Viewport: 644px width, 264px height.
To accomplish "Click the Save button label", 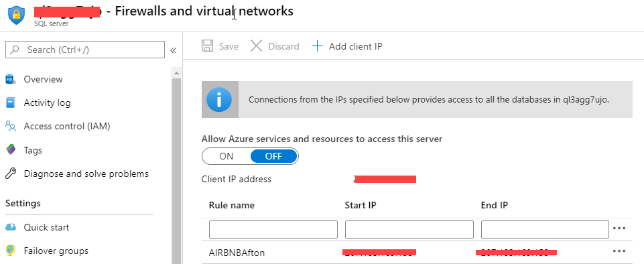I will (229, 46).
